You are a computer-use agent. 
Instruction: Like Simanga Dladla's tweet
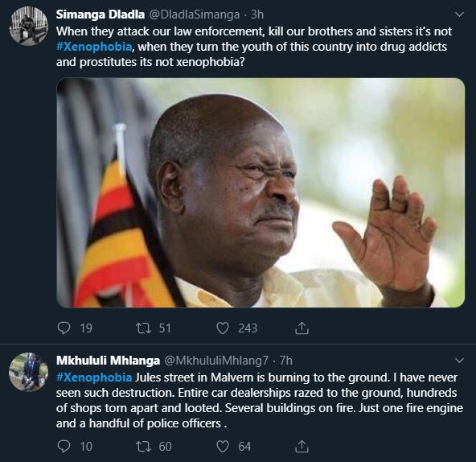pyautogui.click(x=222, y=328)
